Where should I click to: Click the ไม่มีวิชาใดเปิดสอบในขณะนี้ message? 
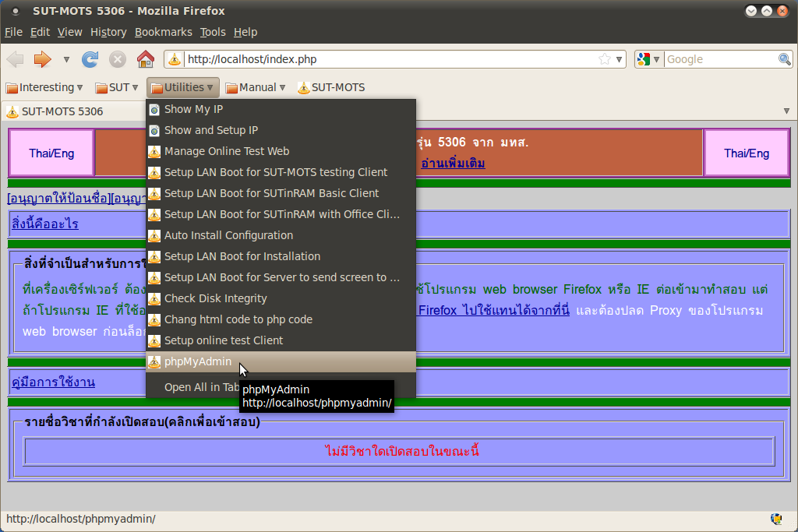[x=401, y=451]
